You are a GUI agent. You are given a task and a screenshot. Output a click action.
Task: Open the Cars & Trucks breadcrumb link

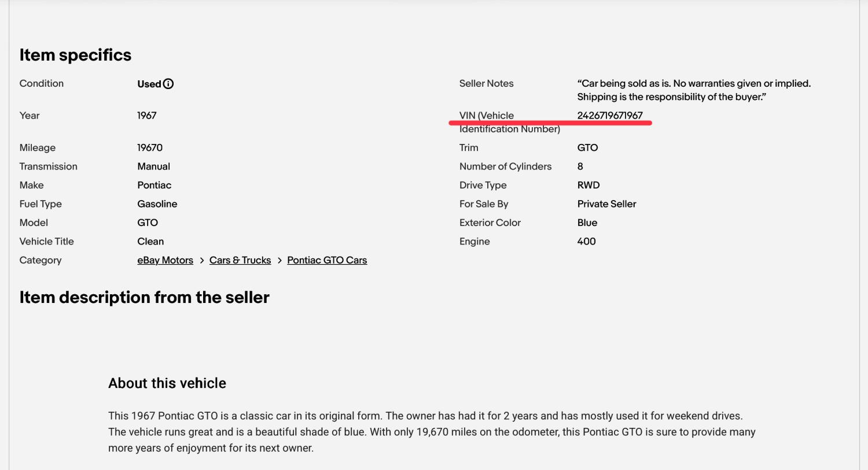[240, 260]
